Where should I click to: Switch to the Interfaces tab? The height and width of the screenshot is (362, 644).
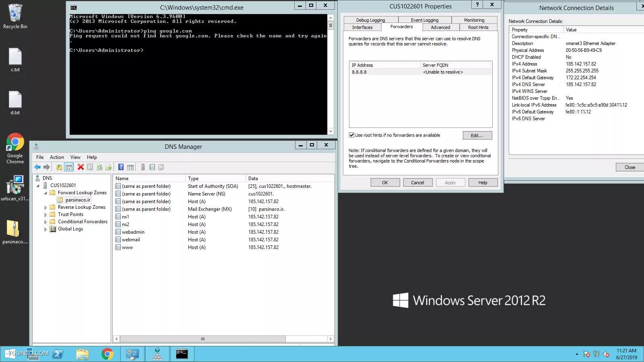coord(362,27)
